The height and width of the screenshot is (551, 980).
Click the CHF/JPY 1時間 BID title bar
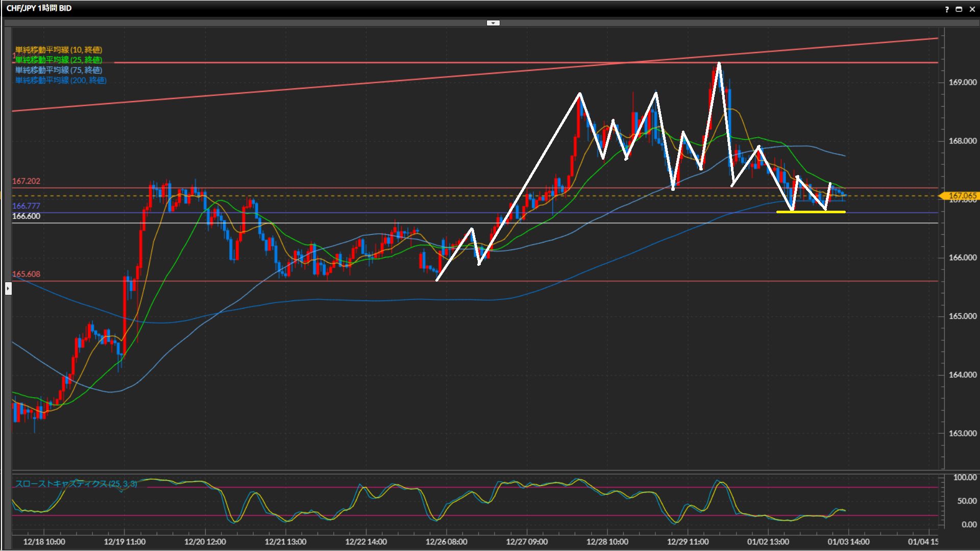[39, 8]
